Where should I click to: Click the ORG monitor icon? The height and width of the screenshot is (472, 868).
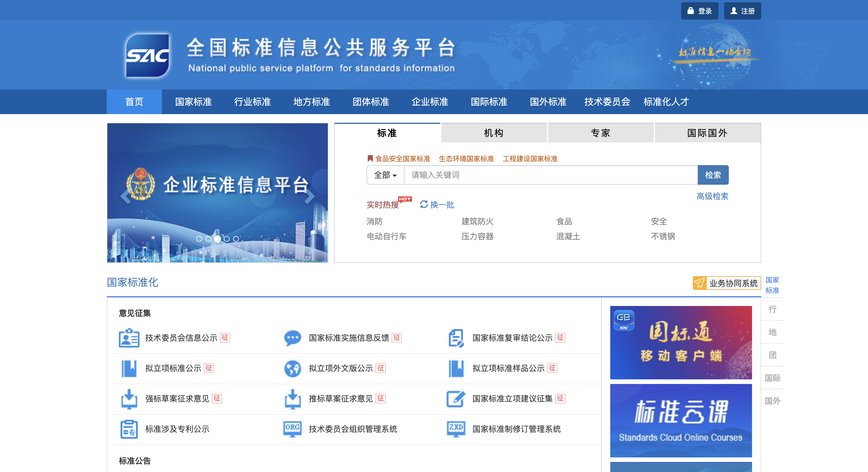click(x=292, y=429)
